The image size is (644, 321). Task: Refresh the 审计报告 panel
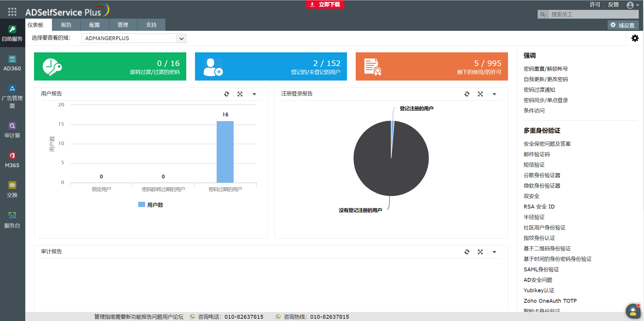pyautogui.click(x=467, y=252)
